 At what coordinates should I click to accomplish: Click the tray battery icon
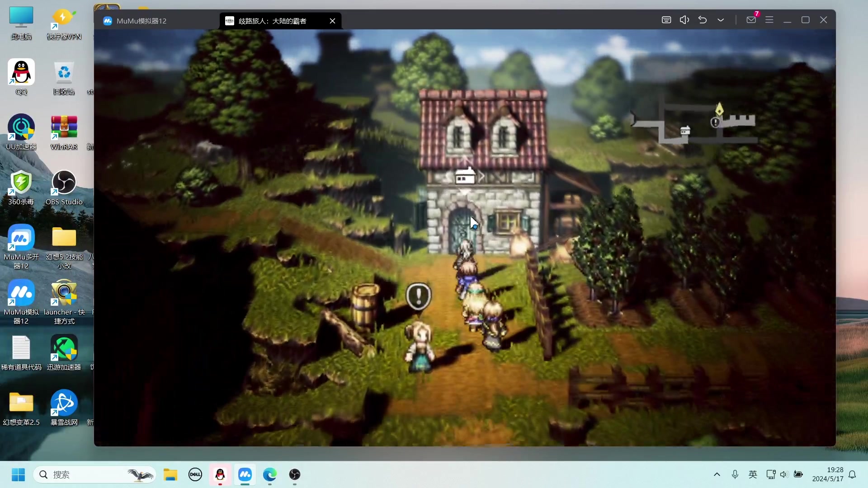point(798,474)
